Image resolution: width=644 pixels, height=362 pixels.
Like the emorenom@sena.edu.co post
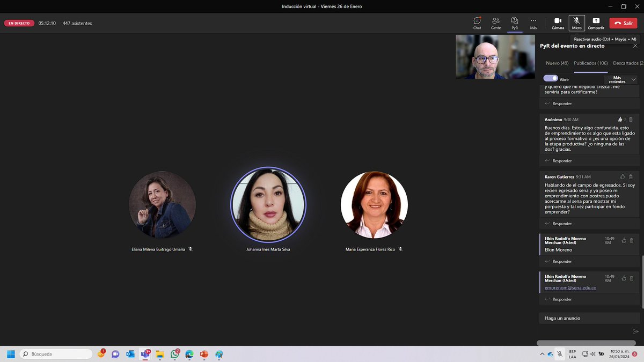coord(624,278)
